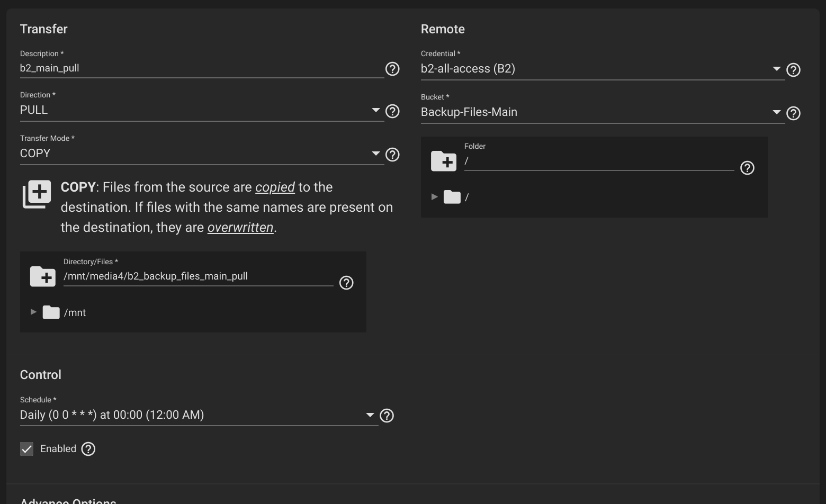Screen dimensions: 826x504
Task: Show help for the Schedule setting
Action: tap(387, 416)
